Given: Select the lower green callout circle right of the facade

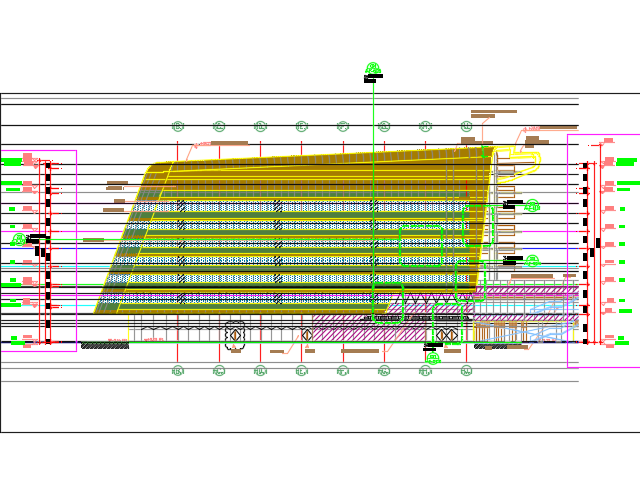Looking at the screenshot, I should (532, 261).
